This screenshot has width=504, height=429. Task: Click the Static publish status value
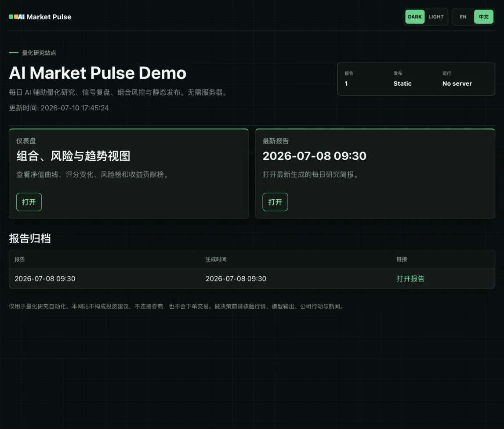coord(402,83)
